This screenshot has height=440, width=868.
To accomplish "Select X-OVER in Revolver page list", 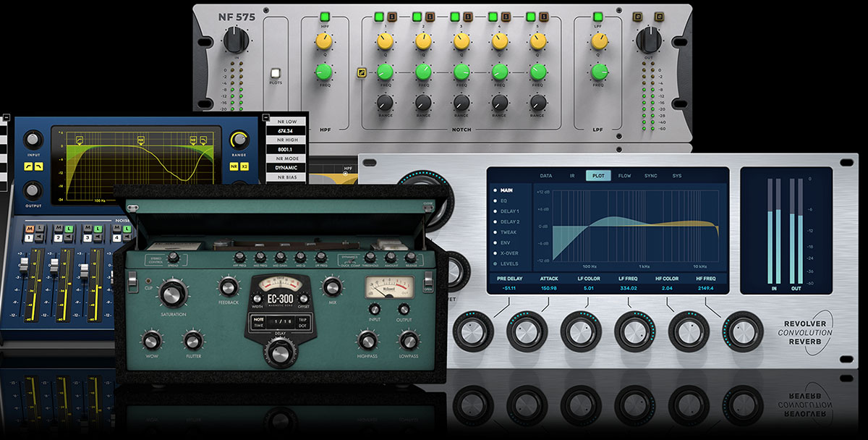I will coord(508,253).
